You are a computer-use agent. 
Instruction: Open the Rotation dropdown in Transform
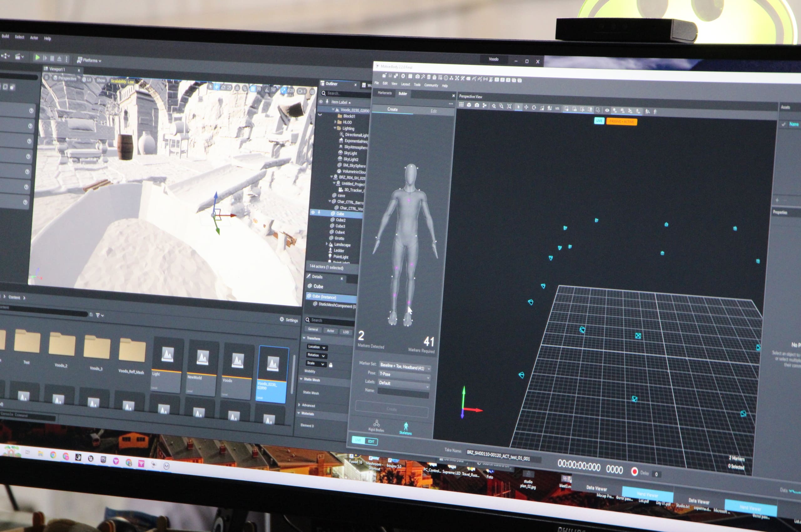[x=316, y=355]
